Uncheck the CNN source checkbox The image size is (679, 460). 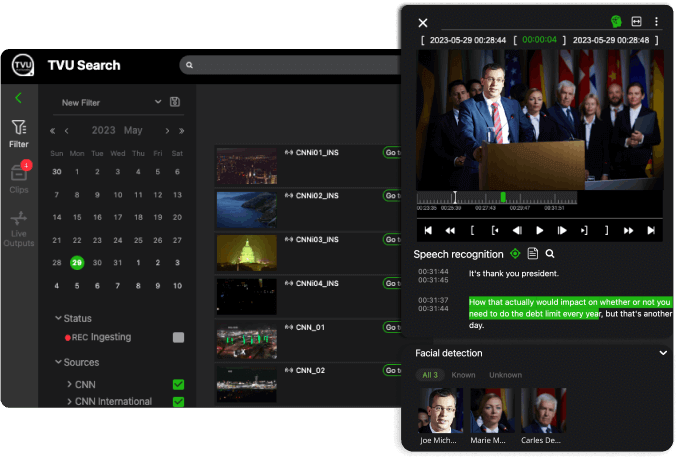pyautogui.click(x=178, y=385)
